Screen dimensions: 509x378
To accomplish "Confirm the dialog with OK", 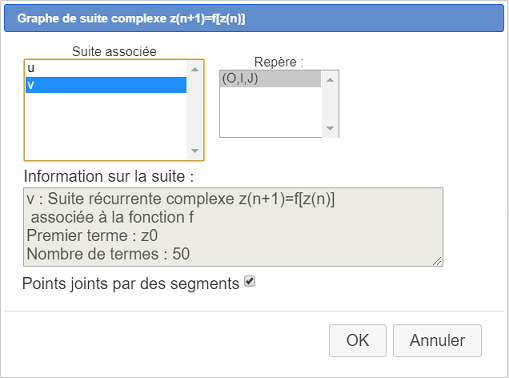I will coord(358,340).
